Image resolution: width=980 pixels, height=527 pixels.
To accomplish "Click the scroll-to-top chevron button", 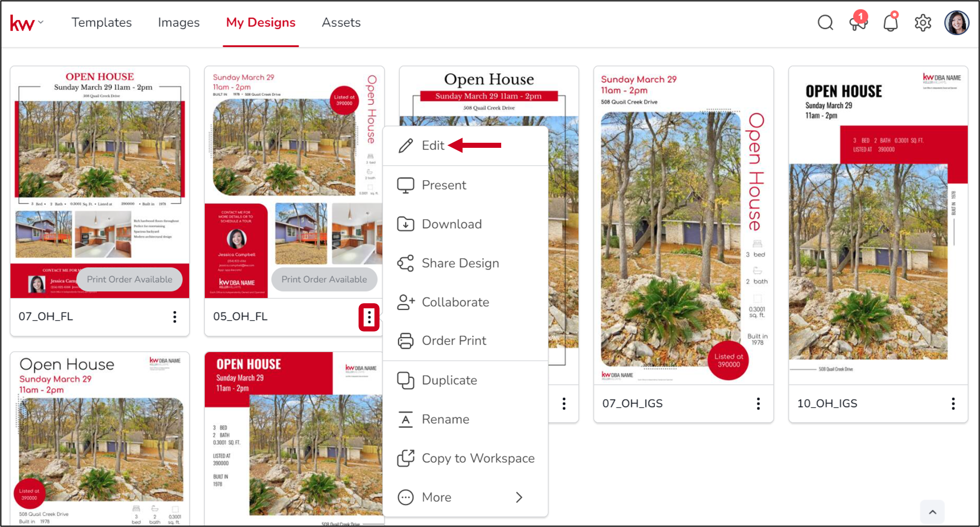I will pos(932,512).
